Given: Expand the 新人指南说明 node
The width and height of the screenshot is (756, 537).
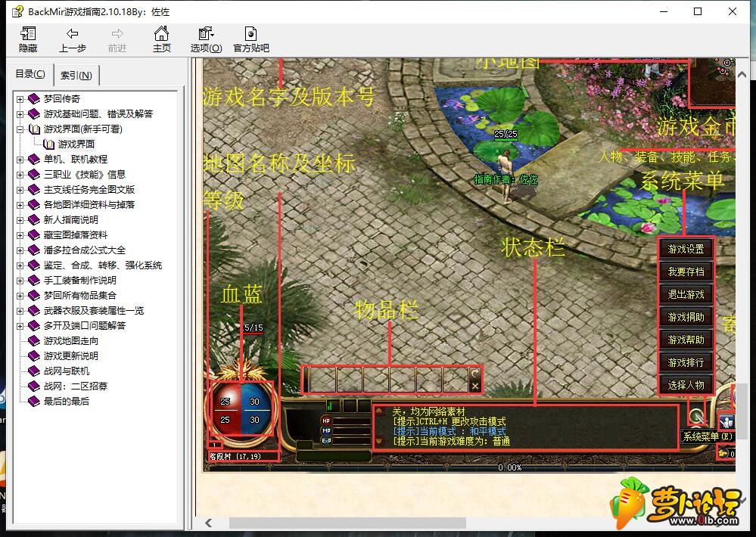Looking at the screenshot, I should click(20, 220).
